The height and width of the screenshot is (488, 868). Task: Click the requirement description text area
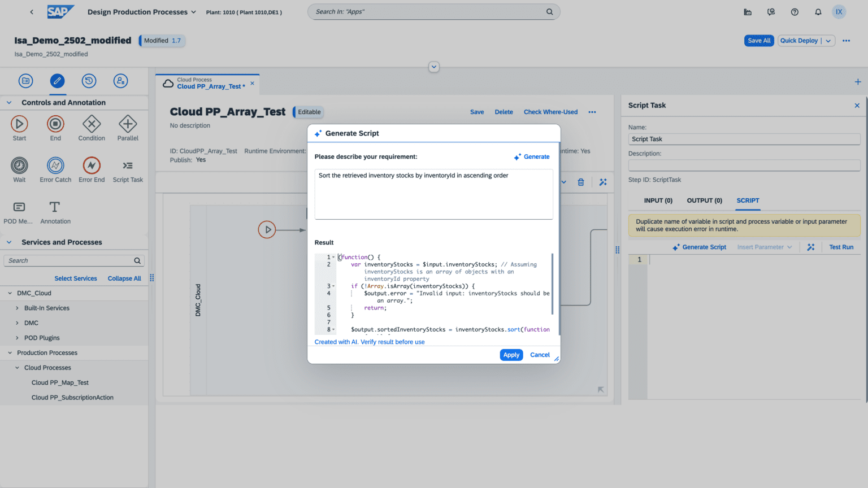pos(433,194)
